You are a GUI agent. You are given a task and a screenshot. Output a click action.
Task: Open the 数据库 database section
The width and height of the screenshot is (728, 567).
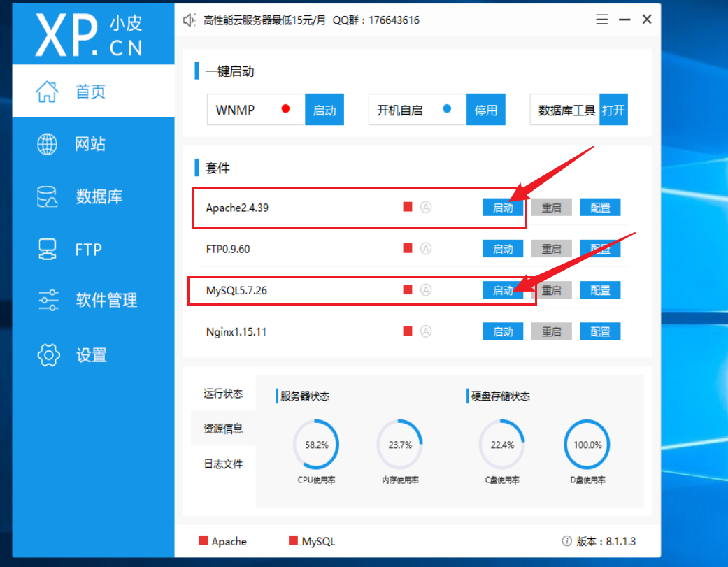click(93, 196)
